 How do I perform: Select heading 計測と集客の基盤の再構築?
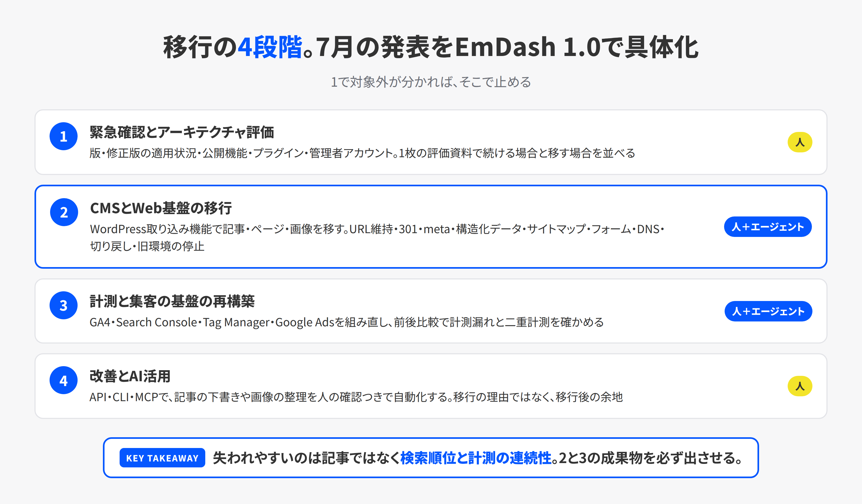click(172, 301)
